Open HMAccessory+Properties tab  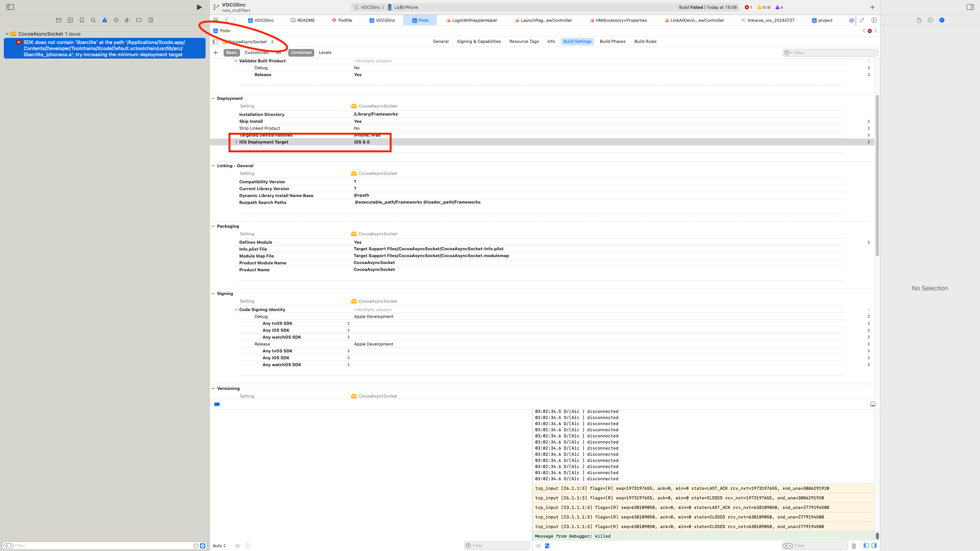click(618, 20)
